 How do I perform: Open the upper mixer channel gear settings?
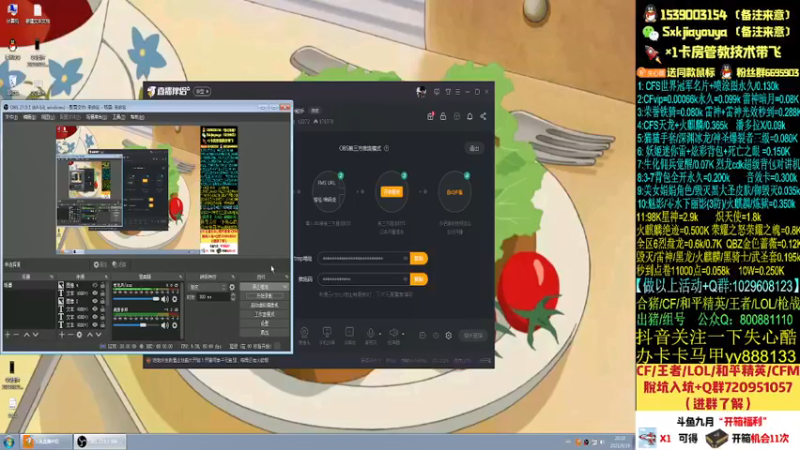pos(174,299)
